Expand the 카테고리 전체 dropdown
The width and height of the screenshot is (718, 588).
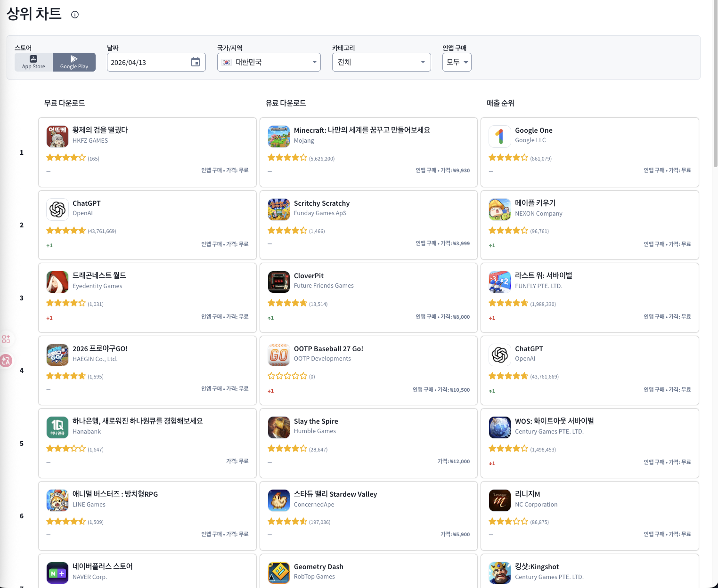pyautogui.click(x=382, y=62)
